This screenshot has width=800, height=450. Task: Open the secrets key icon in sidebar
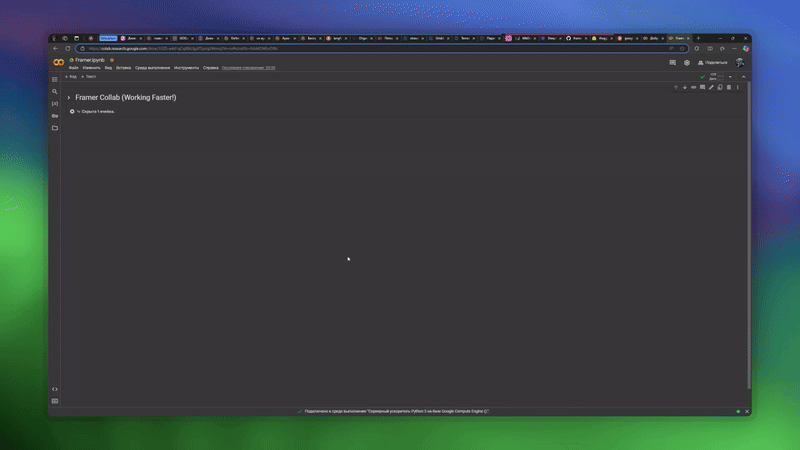tap(55, 116)
